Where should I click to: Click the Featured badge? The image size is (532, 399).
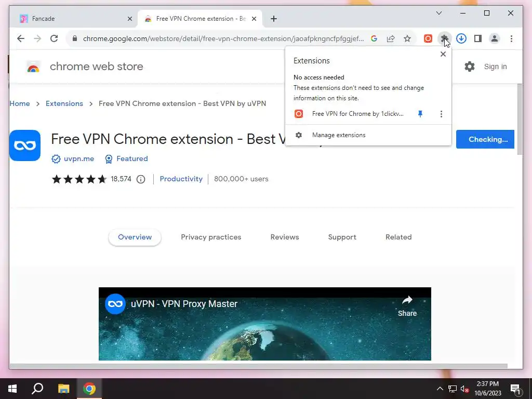coord(126,158)
